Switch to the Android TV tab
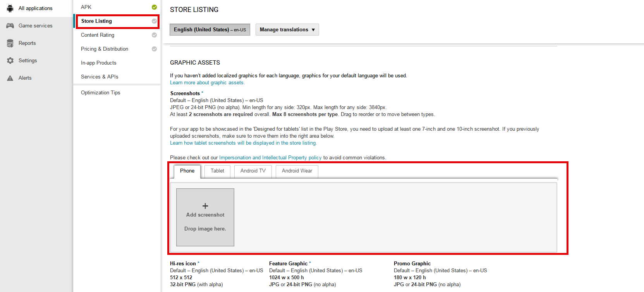644x292 pixels. 253,171
